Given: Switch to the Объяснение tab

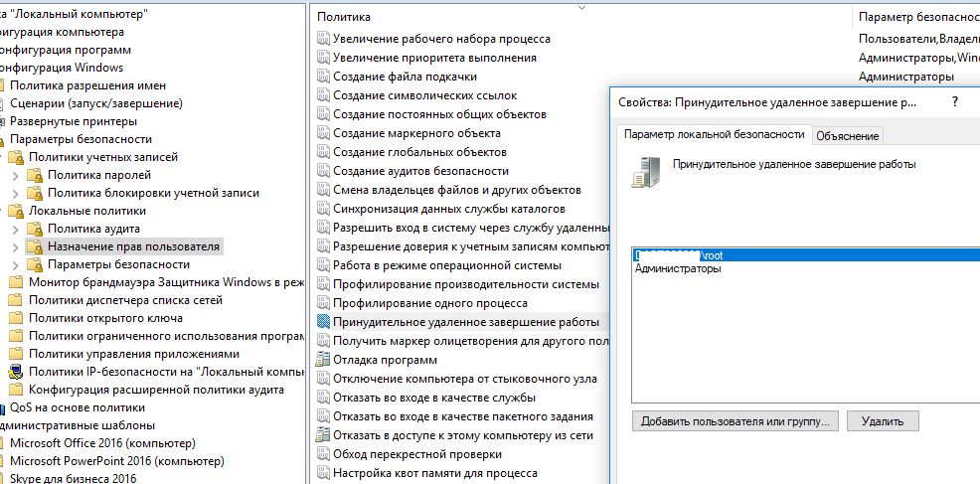Looking at the screenshot, I should click(847, 135).
